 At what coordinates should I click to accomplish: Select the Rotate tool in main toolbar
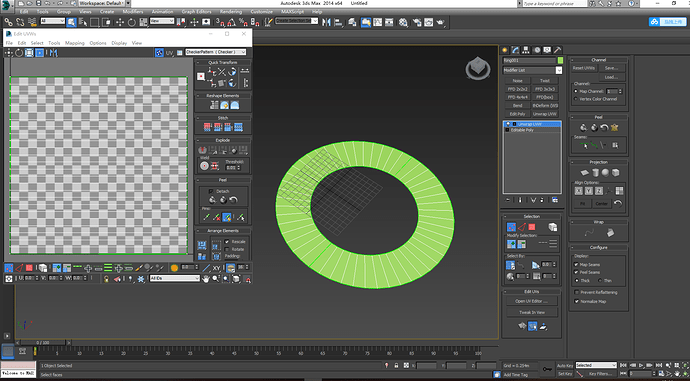point(131,22)
